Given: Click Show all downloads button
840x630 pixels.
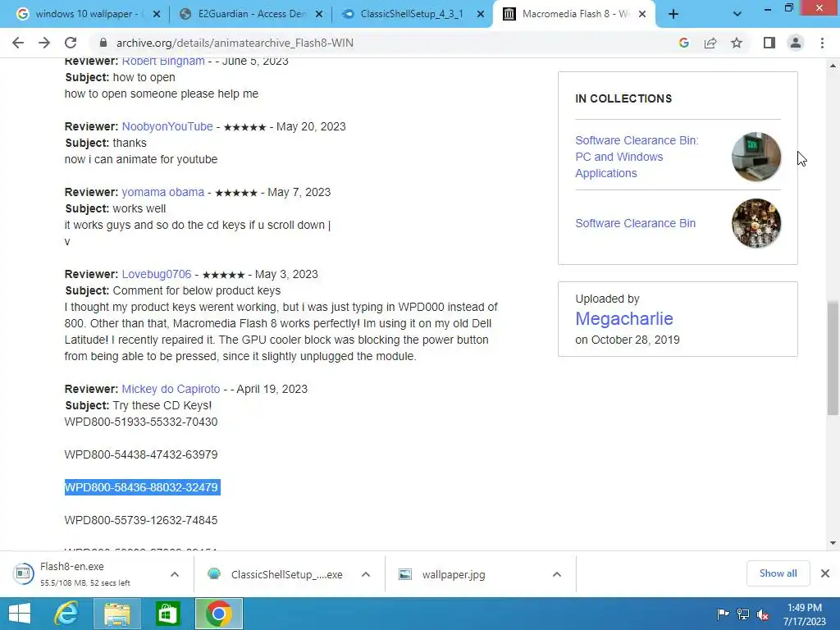Looking at the screenshot, I should coord(778,573).
